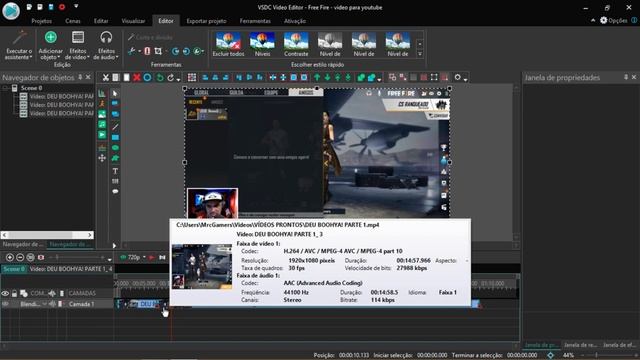
Task: Click the red marker icon in Ferramentas
Action: click(x=147, y=51)
